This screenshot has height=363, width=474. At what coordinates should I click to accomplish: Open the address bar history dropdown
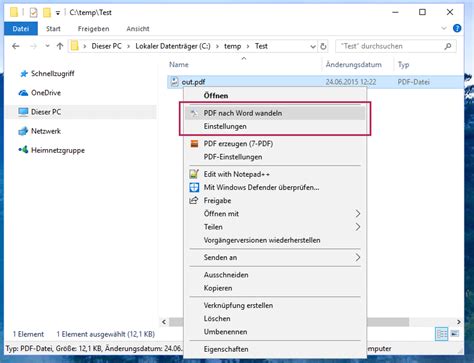(313, 47)
